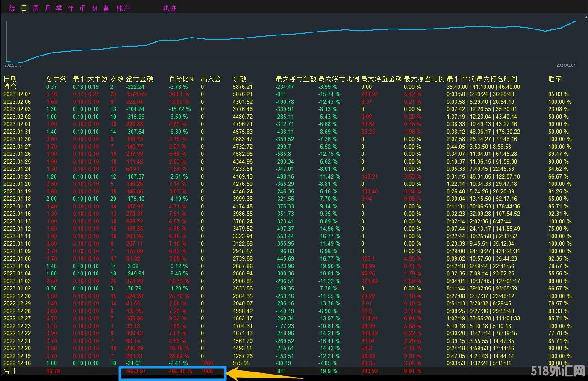
Task: Switch to the 综 summary tab
Action: (x=12, y=8)
